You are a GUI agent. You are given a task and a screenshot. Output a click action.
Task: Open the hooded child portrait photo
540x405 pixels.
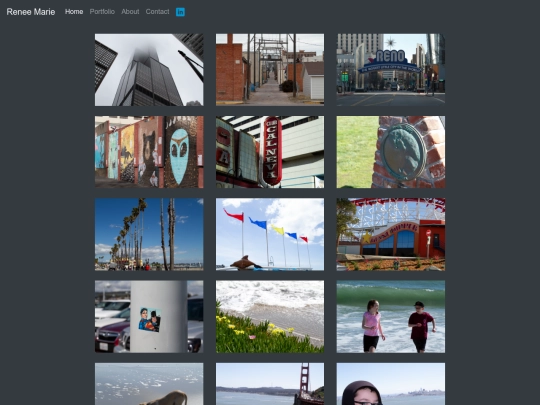point(391,384)
